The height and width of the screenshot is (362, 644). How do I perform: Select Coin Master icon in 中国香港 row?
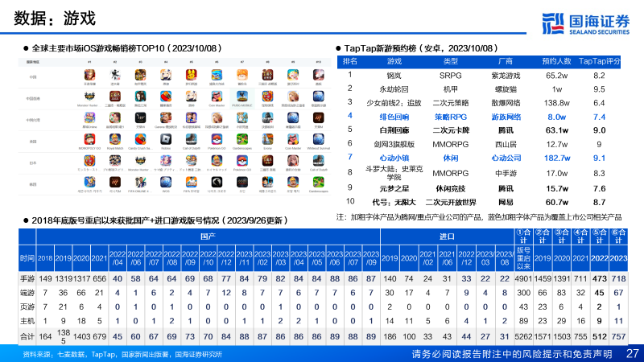tap(217, 97)
